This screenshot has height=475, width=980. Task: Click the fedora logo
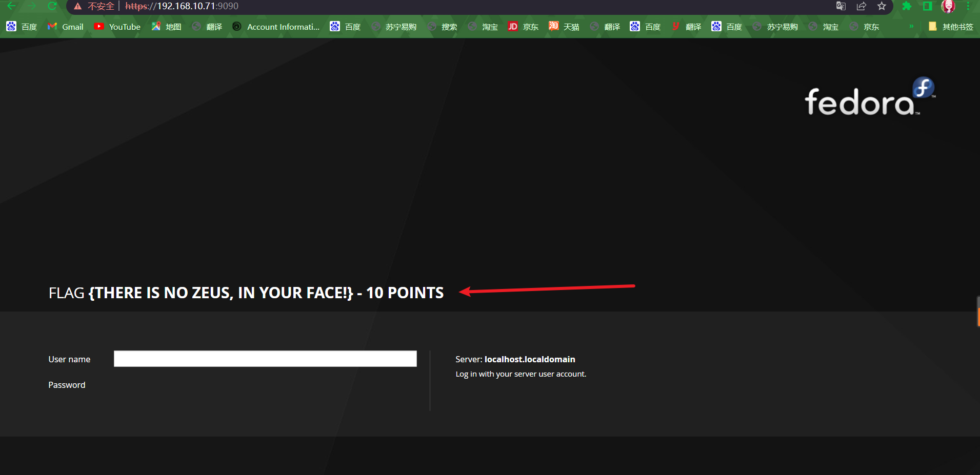click(870, 96)
